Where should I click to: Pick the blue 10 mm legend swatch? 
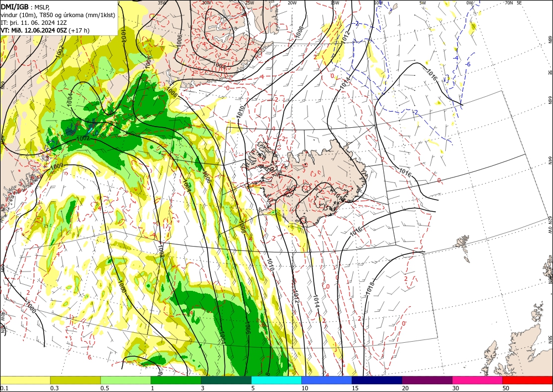(x=327, y=380)
